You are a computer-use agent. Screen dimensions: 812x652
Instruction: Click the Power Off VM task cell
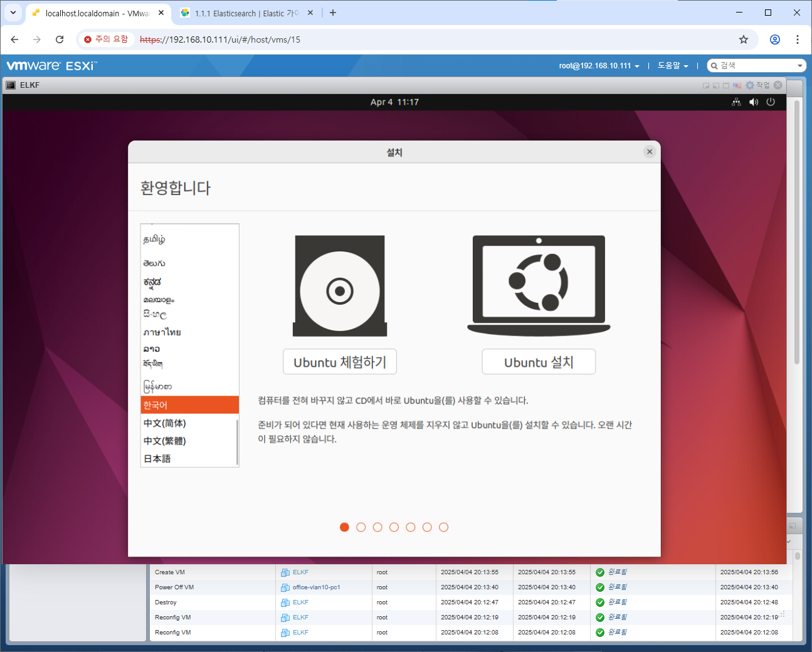(x=212, y=587)
